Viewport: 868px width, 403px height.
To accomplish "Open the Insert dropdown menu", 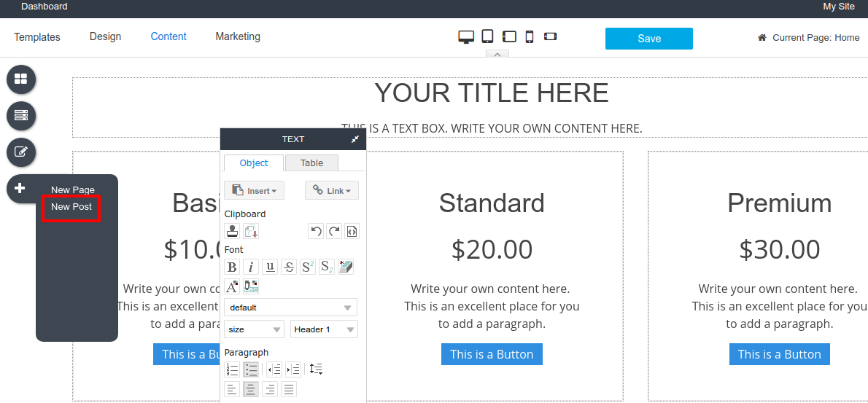I will click(254, 191).
